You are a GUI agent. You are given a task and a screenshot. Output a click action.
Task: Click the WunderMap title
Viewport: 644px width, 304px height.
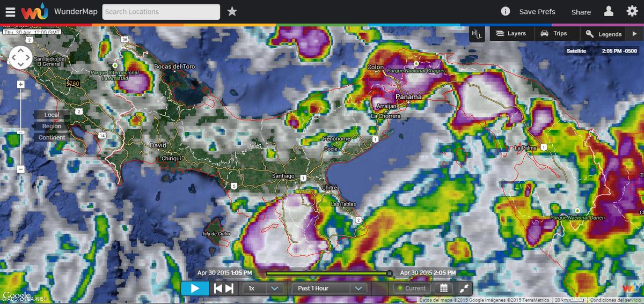(x=76, y=11)
